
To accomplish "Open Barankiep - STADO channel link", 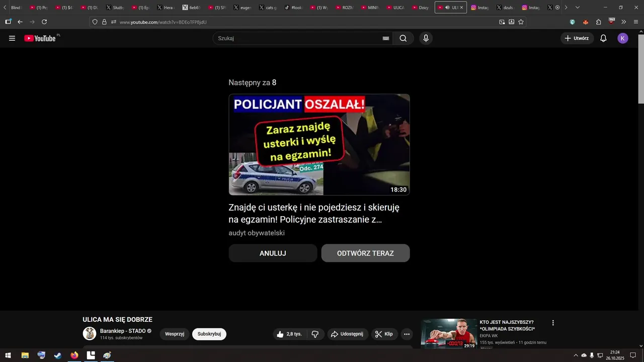I will 123,331.
